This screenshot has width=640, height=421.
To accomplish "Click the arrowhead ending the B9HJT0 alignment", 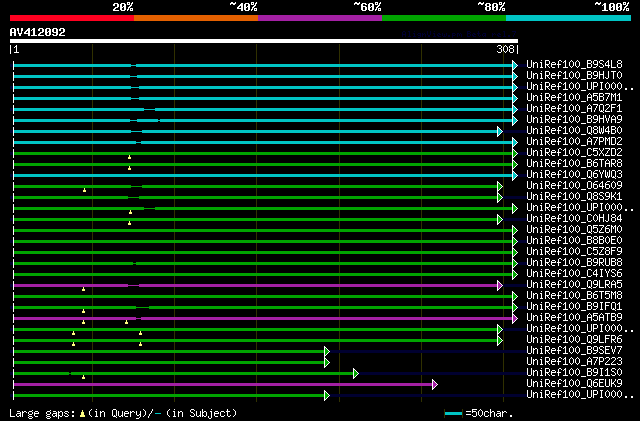I will click(x=515, y=76).
